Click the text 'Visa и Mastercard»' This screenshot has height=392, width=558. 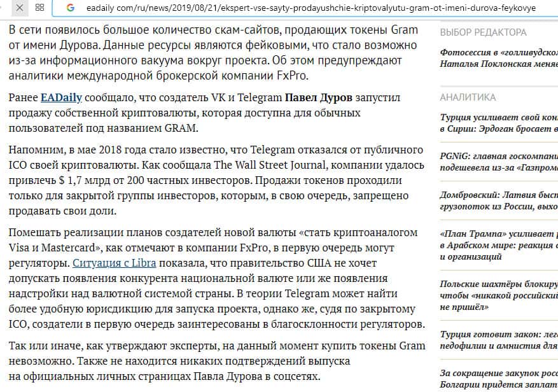click(x=56, y=248)
